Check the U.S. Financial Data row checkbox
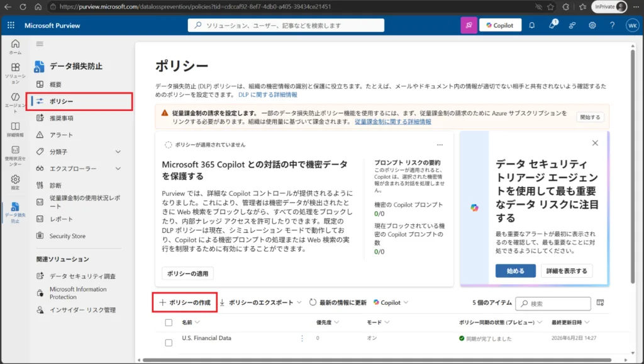This screenshot has height=364, width=644. click(x=169, y=343)
